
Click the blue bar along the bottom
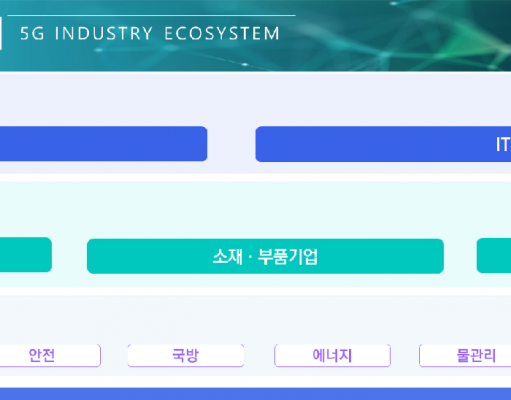(255, 394)
